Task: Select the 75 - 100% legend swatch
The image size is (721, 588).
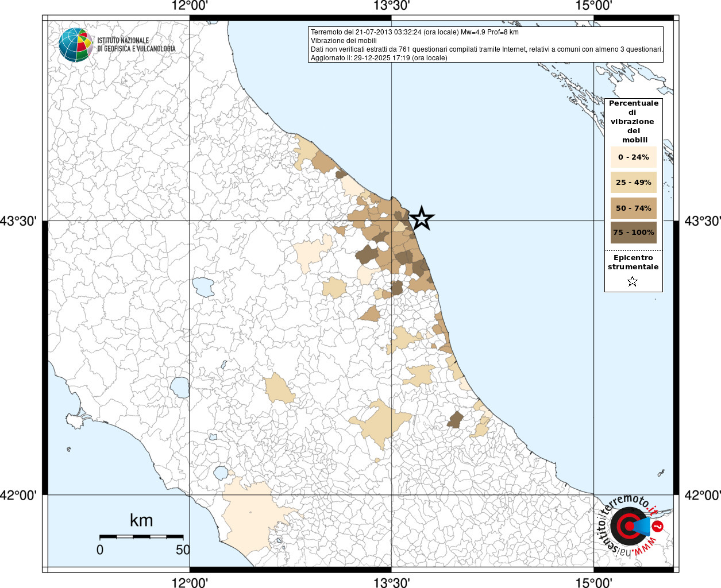Action: (633, 233)
